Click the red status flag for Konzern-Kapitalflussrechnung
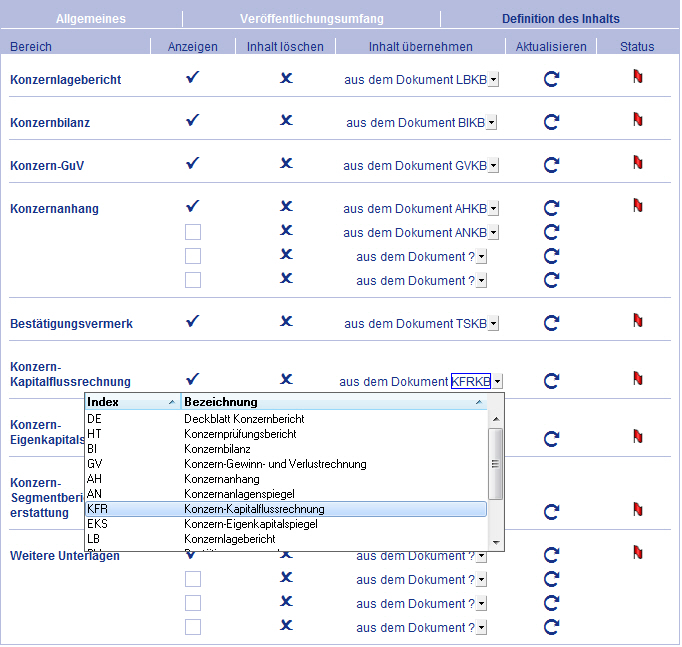 click(638, 379)
